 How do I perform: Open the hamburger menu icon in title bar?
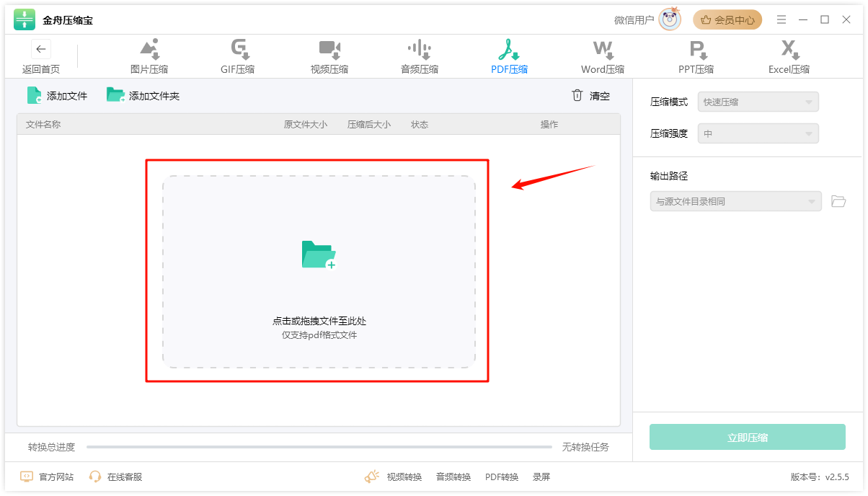[781, 20]
